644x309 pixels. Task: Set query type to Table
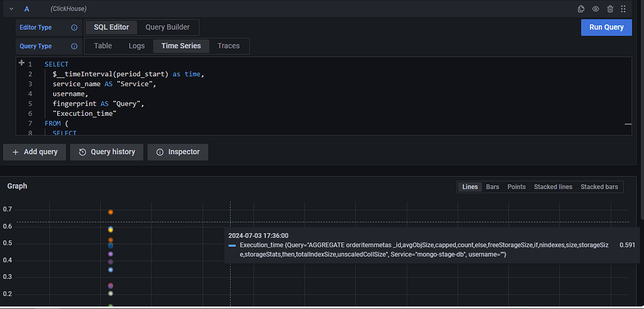pyautogui.click(x=103, y=46)
